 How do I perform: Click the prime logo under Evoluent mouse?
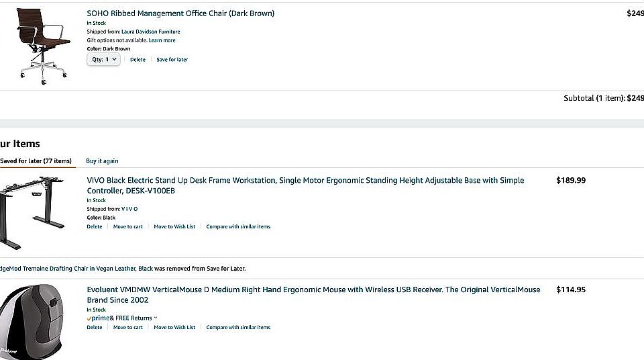click(97, 318)
